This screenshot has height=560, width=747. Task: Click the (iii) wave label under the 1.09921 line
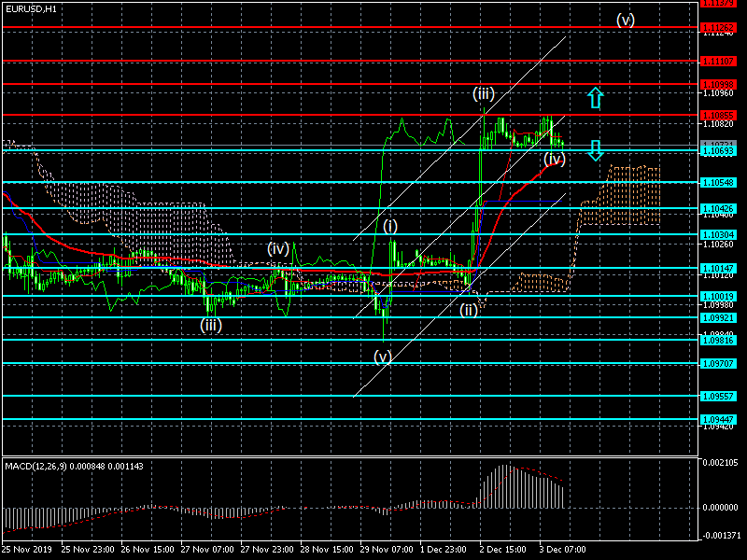pyautogui.click(x=211, y=325)
